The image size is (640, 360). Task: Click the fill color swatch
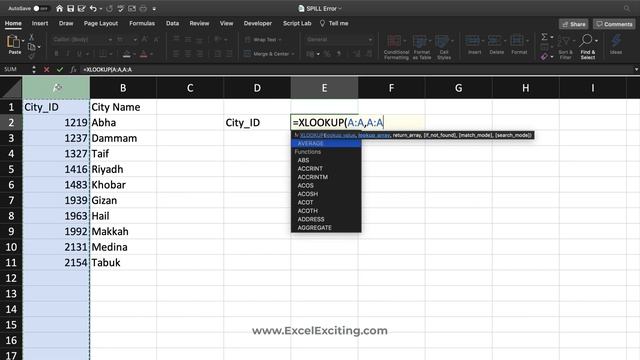tap(127, 54)
